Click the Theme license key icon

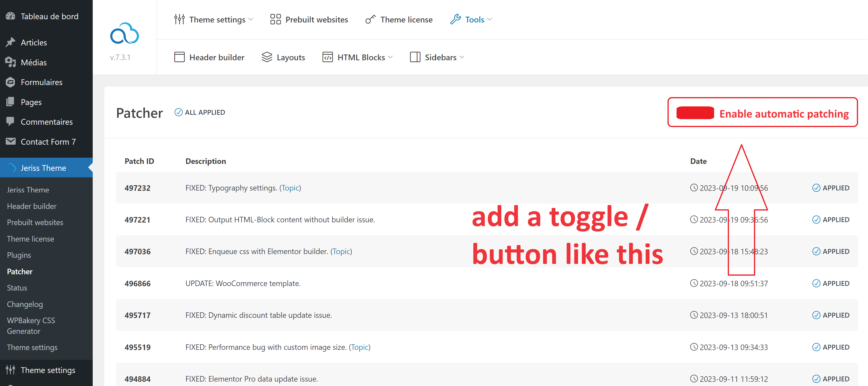click(370, 19)
